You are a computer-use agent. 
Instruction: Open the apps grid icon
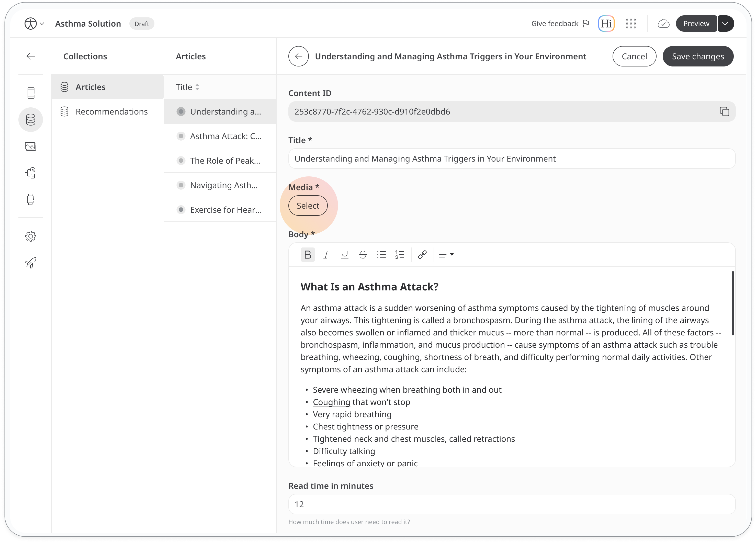click(631, 23)
